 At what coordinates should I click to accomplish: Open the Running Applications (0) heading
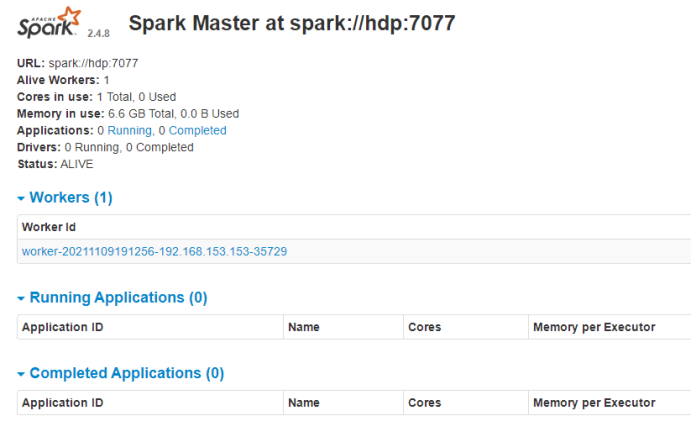tap(118, 298)
